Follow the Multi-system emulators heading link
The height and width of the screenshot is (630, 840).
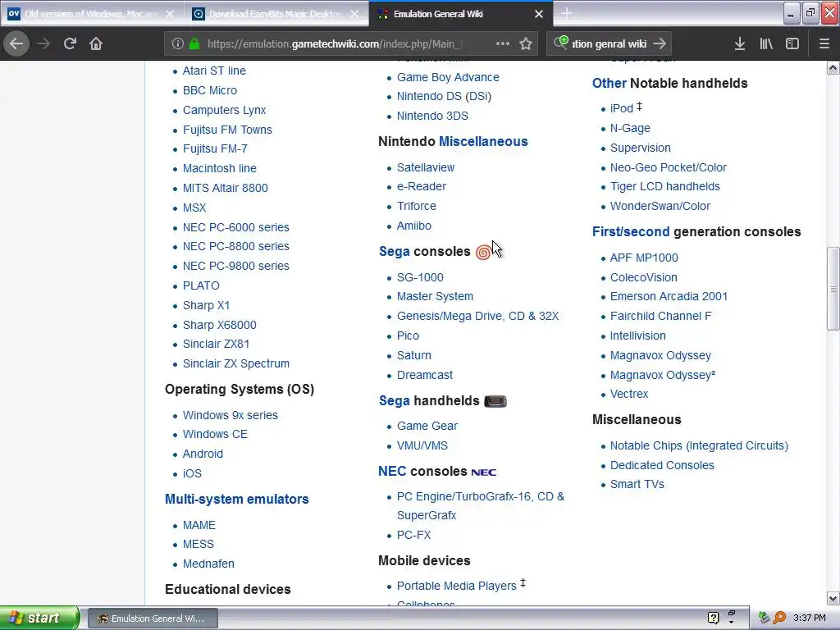(237, 500)
